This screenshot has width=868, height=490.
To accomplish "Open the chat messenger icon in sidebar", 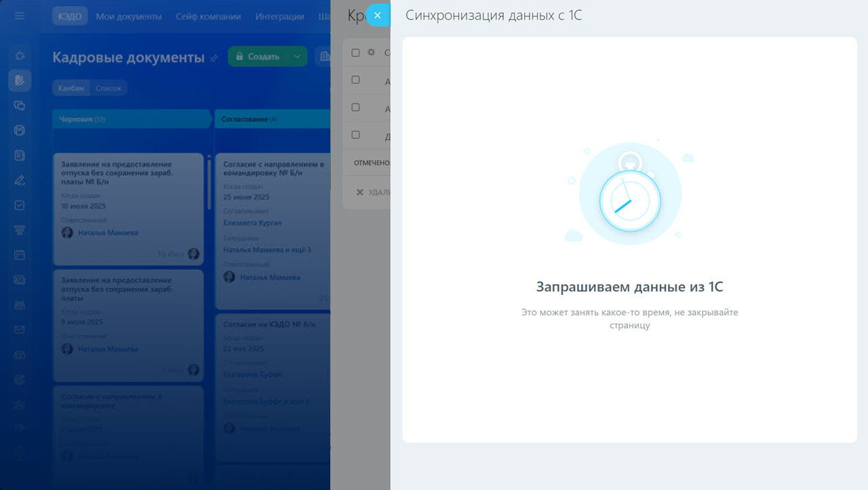I will tap(20, 105).
